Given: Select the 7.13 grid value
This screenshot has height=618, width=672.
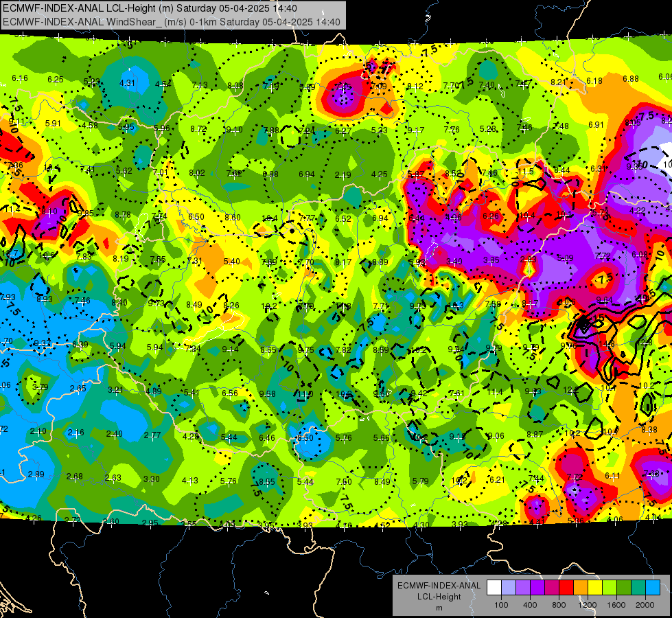Looking at the screenshot, I should click(200, 85).
